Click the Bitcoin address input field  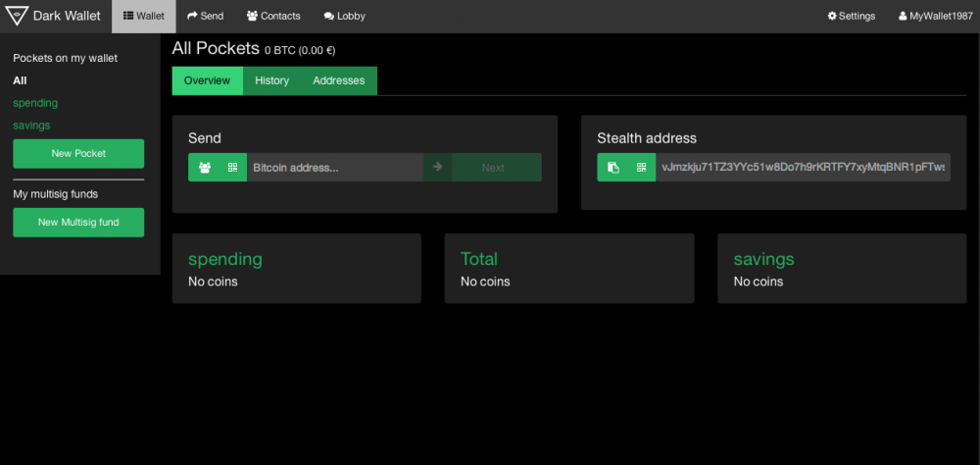pyautogui.click(x=334, y=168)
